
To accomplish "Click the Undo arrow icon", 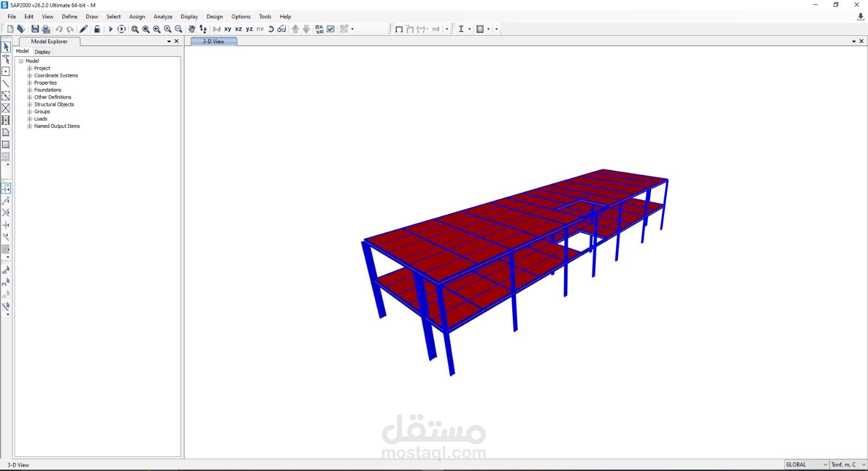I will pyautogui.click(x=59, y=29).
